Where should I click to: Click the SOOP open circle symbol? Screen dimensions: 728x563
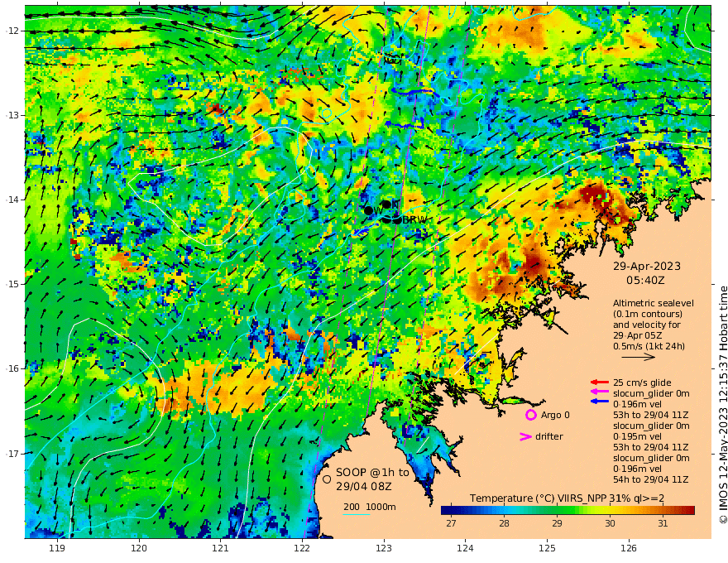(x=327, y=479)
